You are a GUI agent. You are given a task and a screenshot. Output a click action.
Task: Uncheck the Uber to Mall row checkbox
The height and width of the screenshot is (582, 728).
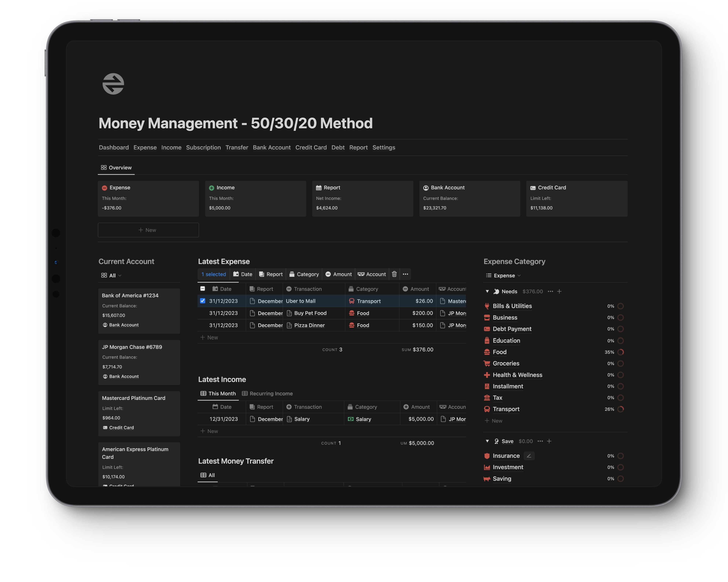tap(203, 301)
